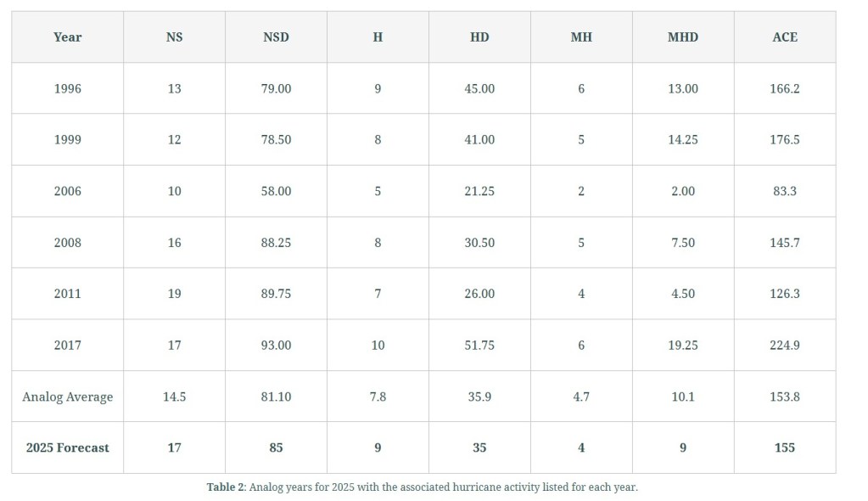Click the 2025 Forecast NSD value 85

pyautogui.click(x=276, y=448)
